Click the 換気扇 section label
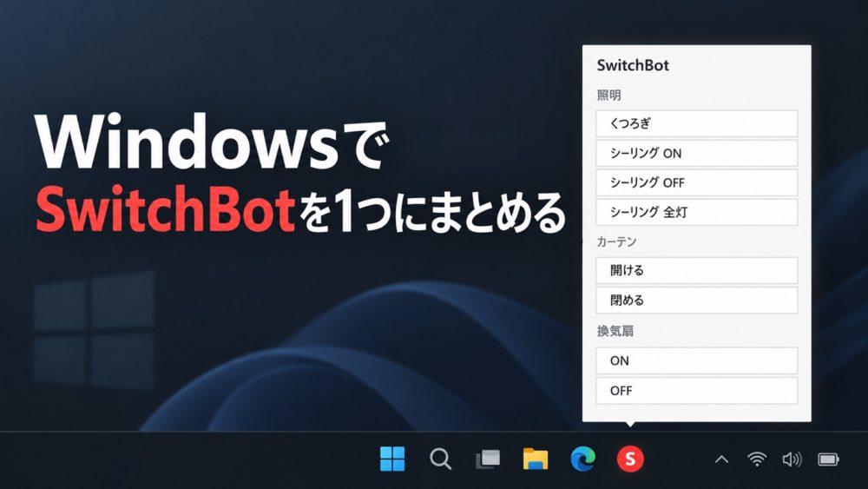868x489 pixels. [615, 331]
